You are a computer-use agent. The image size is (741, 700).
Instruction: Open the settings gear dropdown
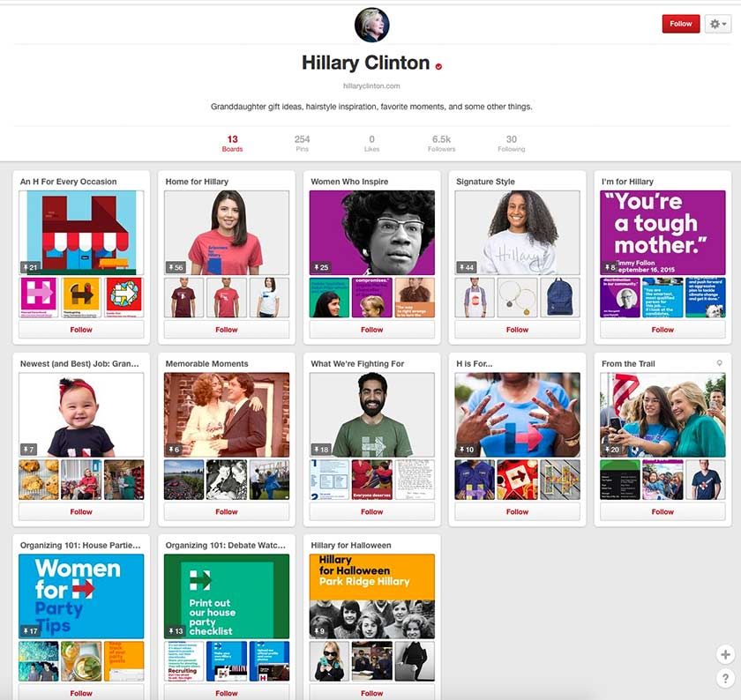click(718, 24)
